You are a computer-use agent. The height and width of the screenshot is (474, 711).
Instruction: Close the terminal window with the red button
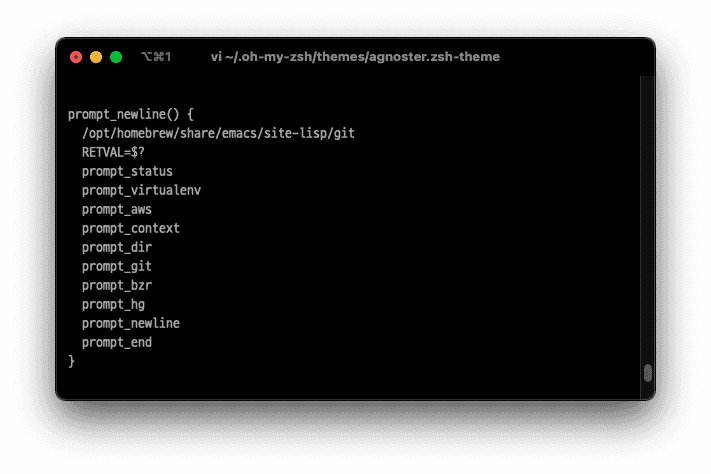[76, 57]
